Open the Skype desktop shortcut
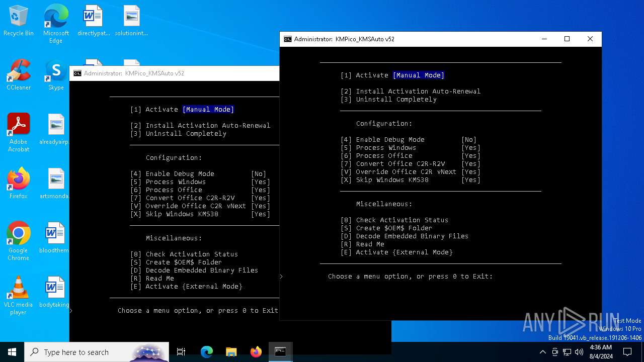Image resolution: width=644 pixels, height=362 pixels. point(56,75)
